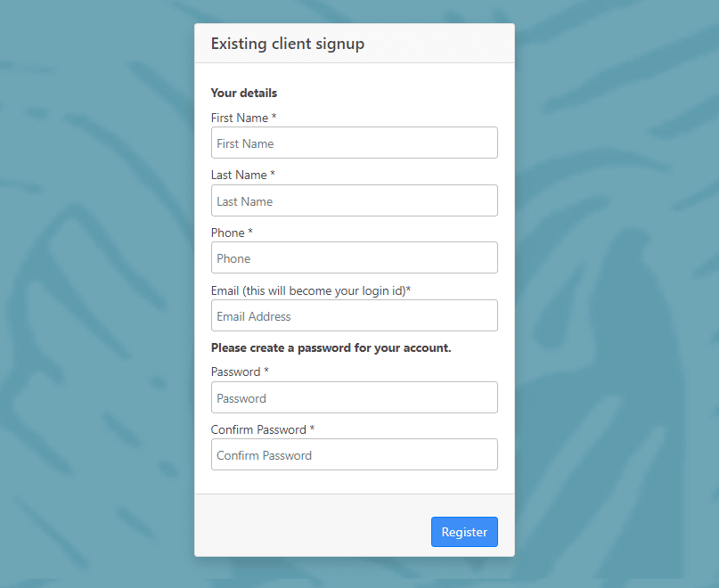This screenshot has height=588, width=719.
Task: Select the Phone input field
Action: pos(354,257)
